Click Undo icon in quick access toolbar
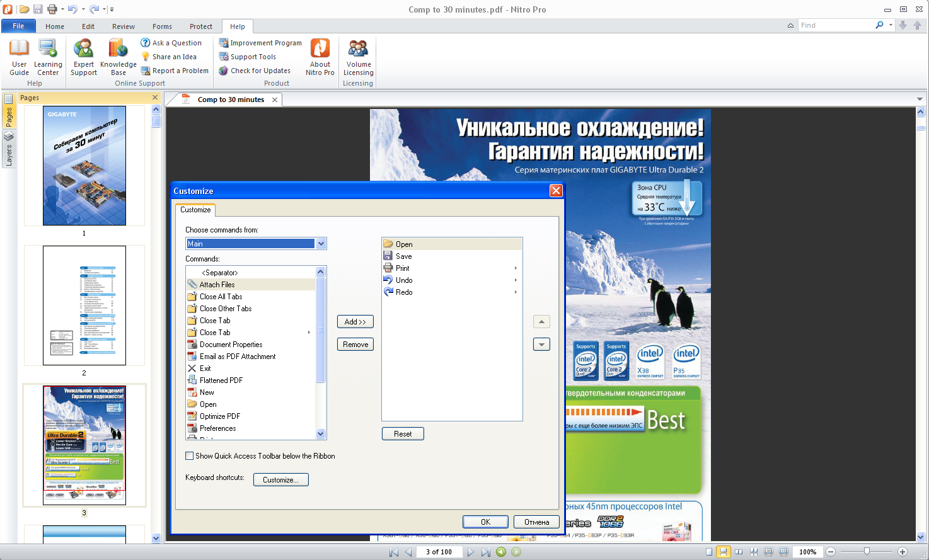The image size is (929, 560). point(73,9)
